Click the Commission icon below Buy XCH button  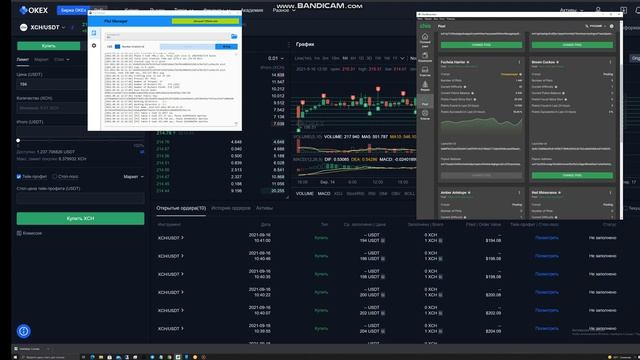(x=19, y=233)
